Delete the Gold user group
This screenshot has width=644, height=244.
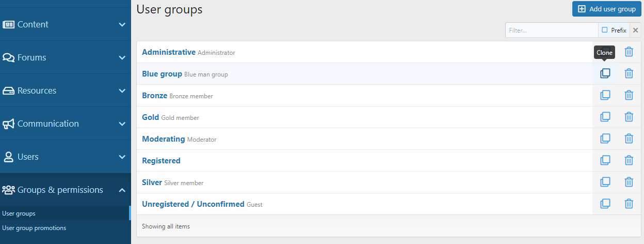[629, 117]
